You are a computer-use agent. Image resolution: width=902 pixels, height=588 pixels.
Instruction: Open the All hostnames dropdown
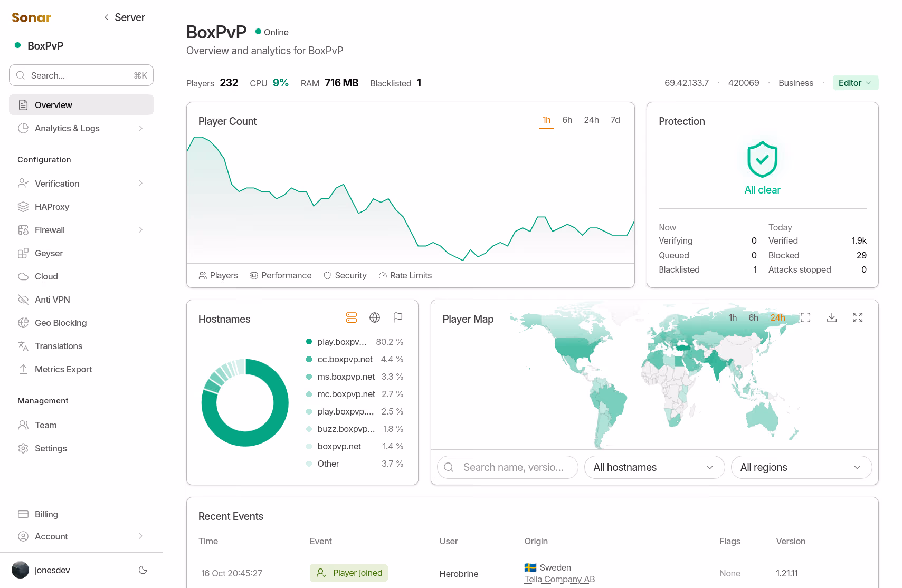point(654,467)
